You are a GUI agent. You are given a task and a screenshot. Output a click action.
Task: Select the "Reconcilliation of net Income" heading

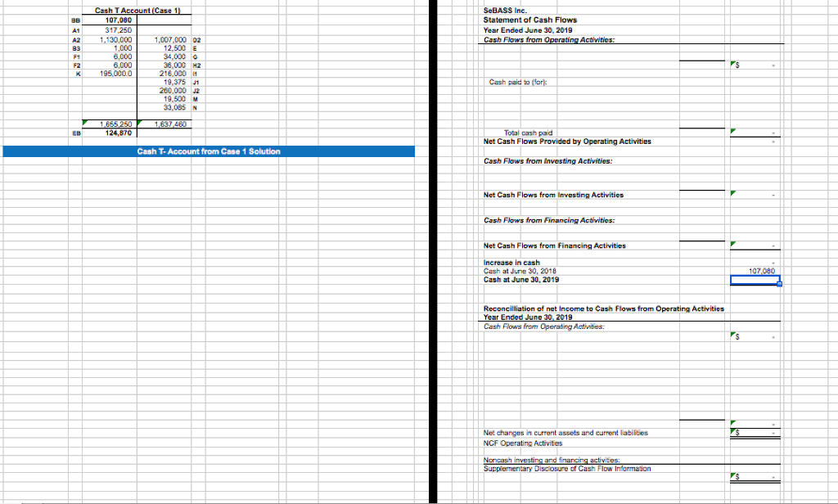pyautogui.click(x=604, y=308)
